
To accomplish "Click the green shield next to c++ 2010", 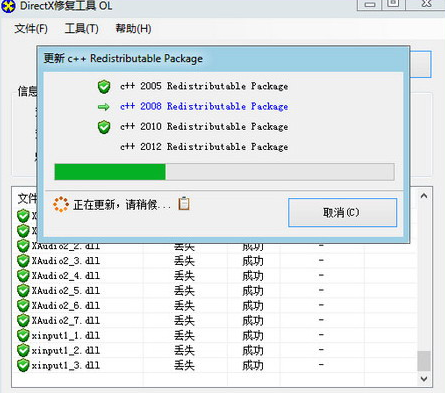I will 104,127.
